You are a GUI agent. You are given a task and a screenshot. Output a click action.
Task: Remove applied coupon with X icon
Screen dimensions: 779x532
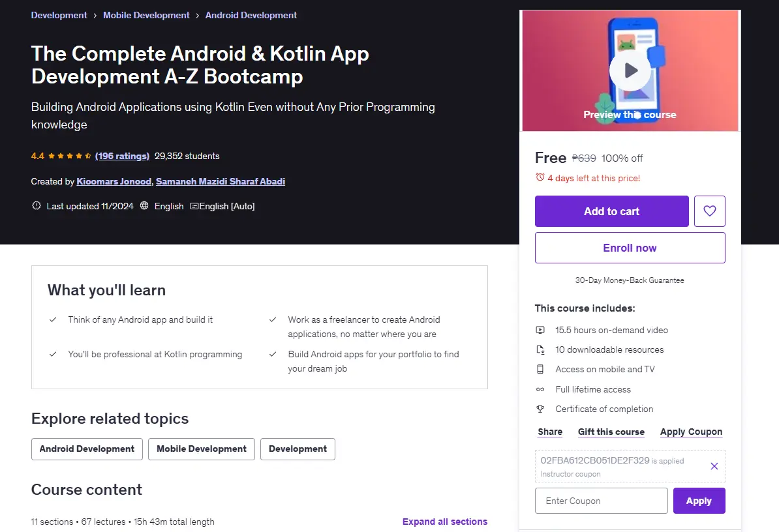[714, 466]
